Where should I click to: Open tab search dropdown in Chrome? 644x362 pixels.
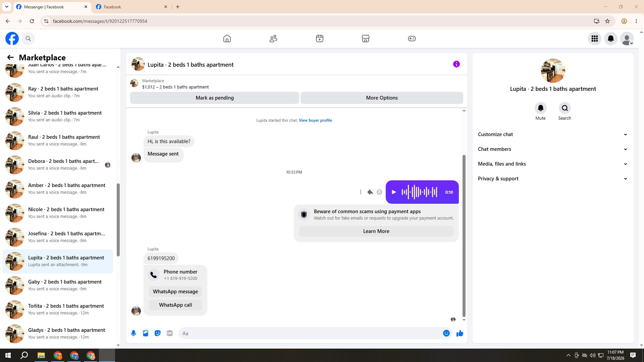(x=6, y=7)
